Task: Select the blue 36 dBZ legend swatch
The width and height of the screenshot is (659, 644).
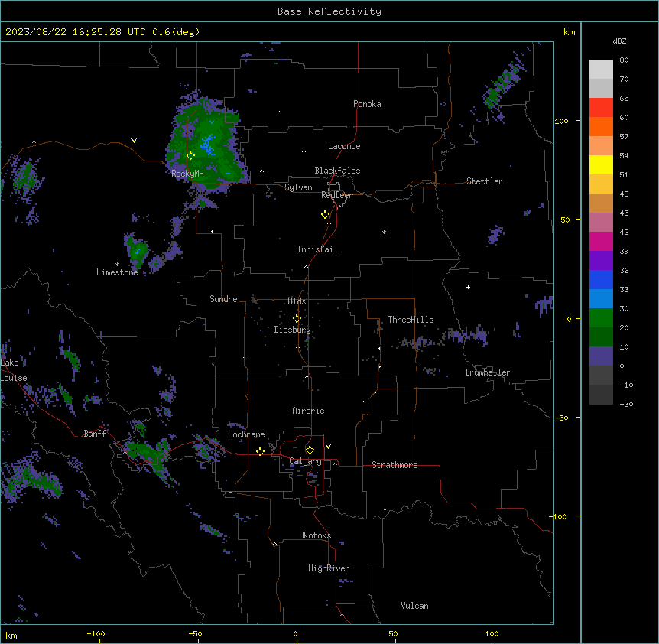Action: (601, 279)
